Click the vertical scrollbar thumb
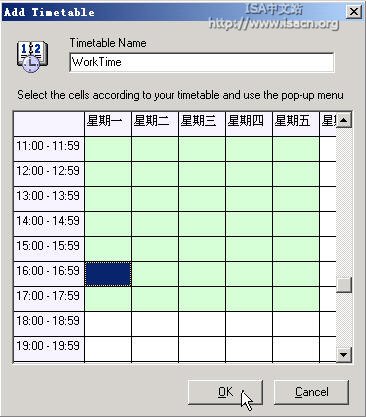Viewport: 366px width, 417px height. 344,285
